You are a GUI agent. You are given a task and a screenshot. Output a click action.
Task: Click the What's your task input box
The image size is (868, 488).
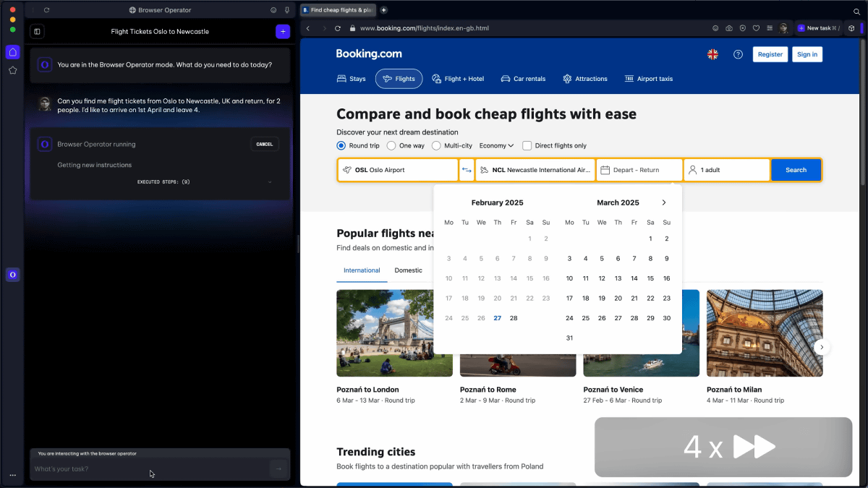pos(150,468)
